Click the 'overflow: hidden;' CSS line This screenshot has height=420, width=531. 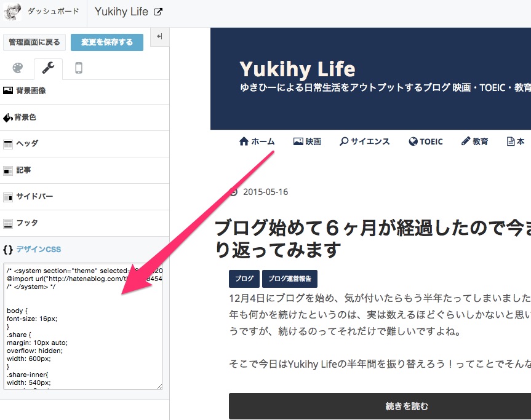point(35,351)
